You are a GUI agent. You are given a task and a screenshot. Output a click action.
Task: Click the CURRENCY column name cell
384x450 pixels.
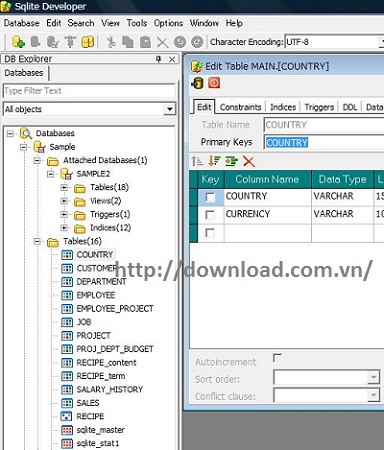[x=268, y=214]
